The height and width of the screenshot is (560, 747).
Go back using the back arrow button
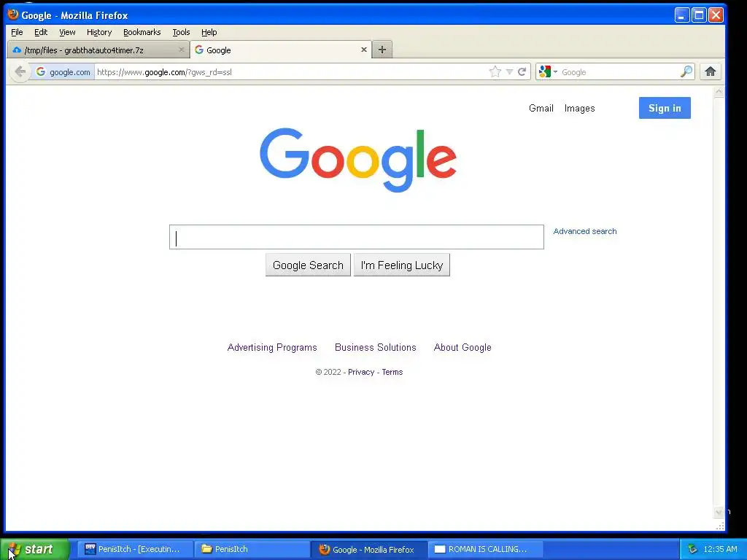20,72
